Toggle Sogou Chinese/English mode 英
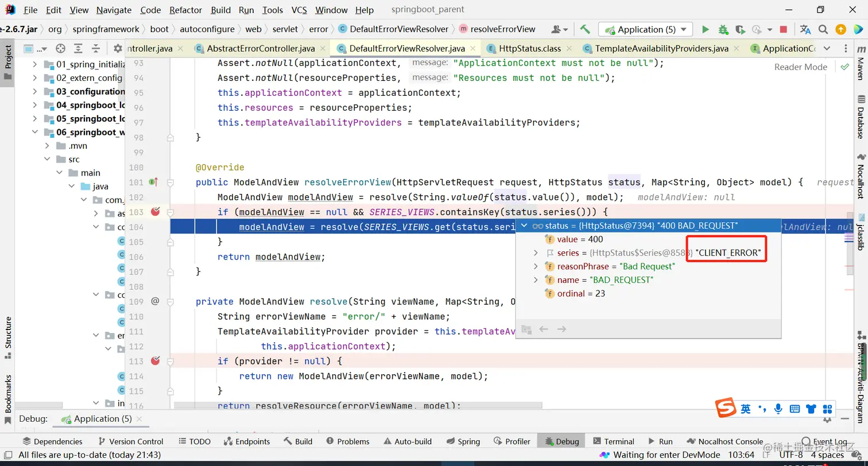 tap(745, 409)
